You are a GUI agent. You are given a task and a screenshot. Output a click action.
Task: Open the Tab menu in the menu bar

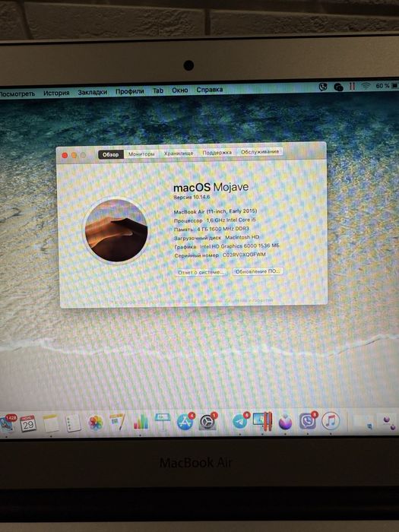[x=158, y=90]
